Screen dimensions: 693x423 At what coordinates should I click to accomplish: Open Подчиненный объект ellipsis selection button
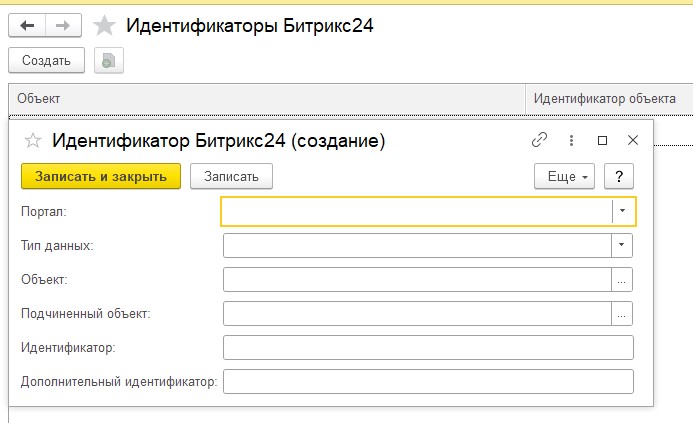[x=622, y=314]
